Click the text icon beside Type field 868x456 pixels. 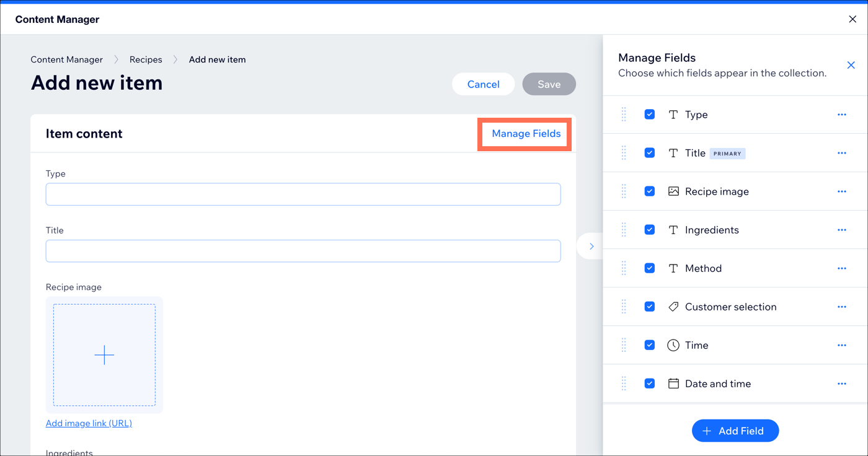pyautogui.click(x=673, y=115)
